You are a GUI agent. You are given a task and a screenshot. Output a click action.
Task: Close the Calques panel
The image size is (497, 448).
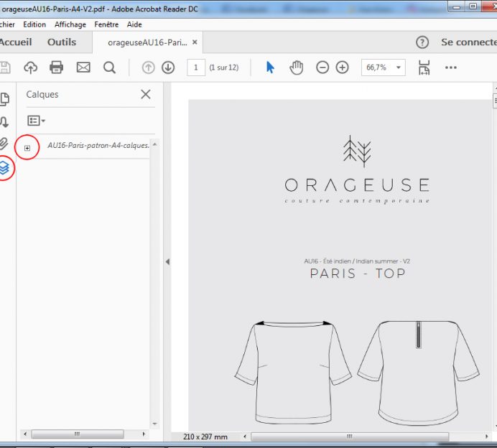click(x=146, y=94)
